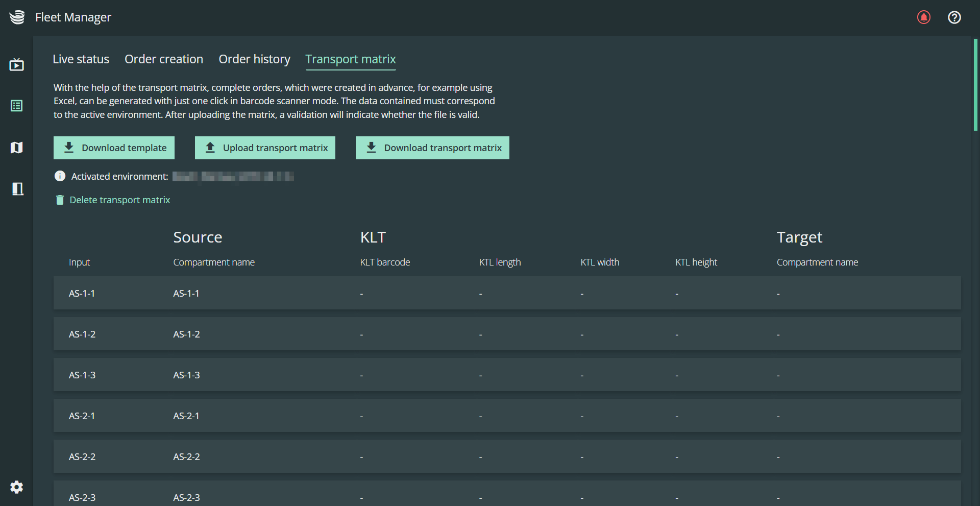Open the orders list sidebar icon
This screenshot has width=980, height=506.
(x=16, y=106)
